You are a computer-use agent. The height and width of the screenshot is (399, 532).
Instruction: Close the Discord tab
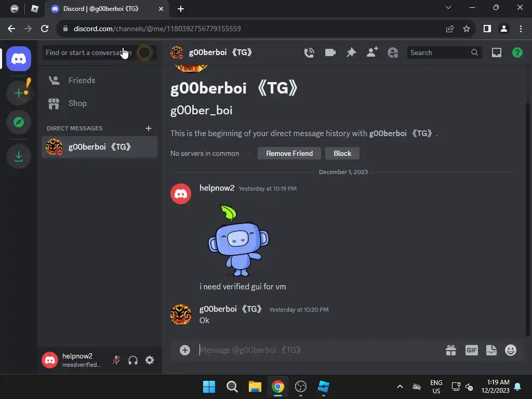161,9
